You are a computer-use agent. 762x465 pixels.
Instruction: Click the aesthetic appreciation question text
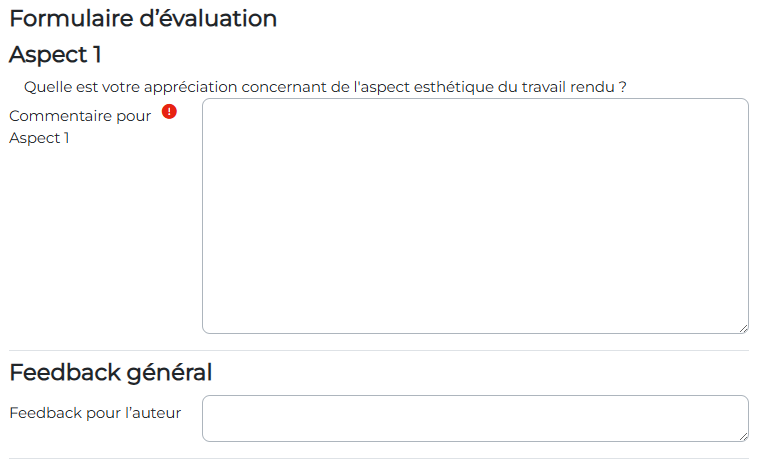pos(325,87)
